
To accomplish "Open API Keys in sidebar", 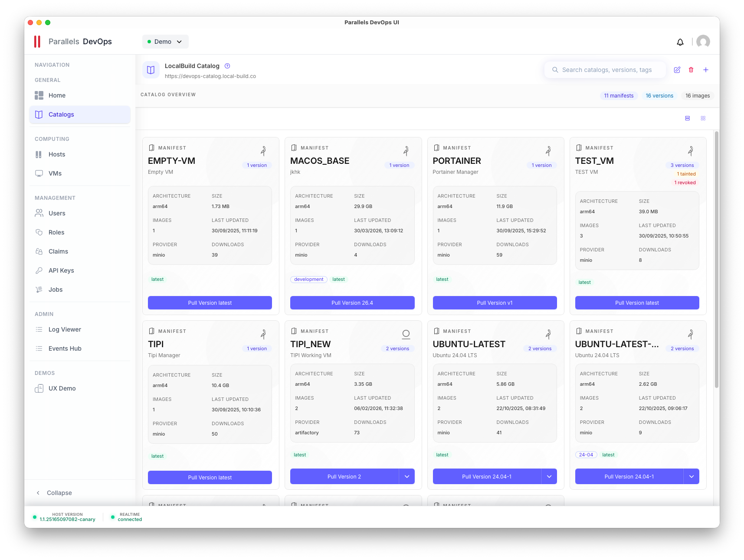I will 80,270.
